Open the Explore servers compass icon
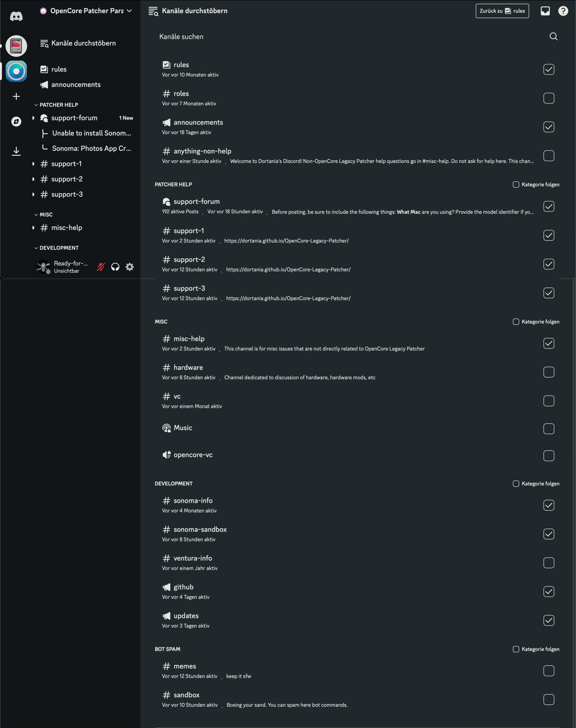The height and width of the screenshot is (728, 576). pyautogui.click(x=16, y=121)
